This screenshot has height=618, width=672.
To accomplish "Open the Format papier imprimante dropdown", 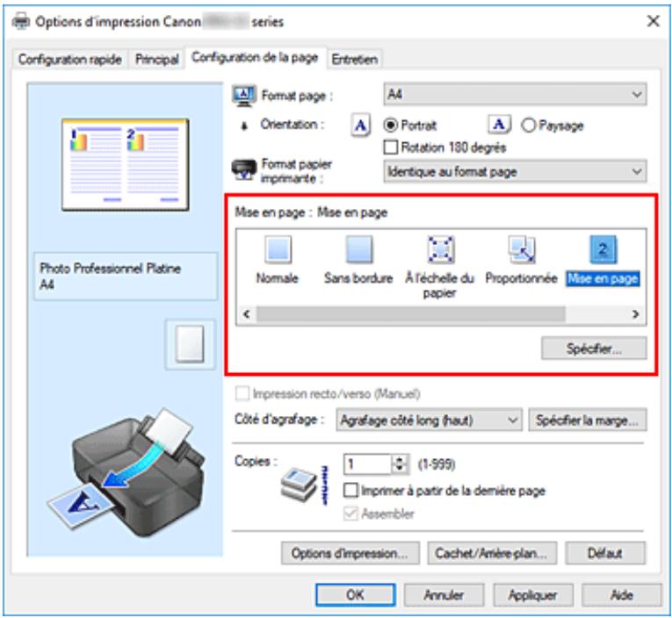I will coord(515,172).
